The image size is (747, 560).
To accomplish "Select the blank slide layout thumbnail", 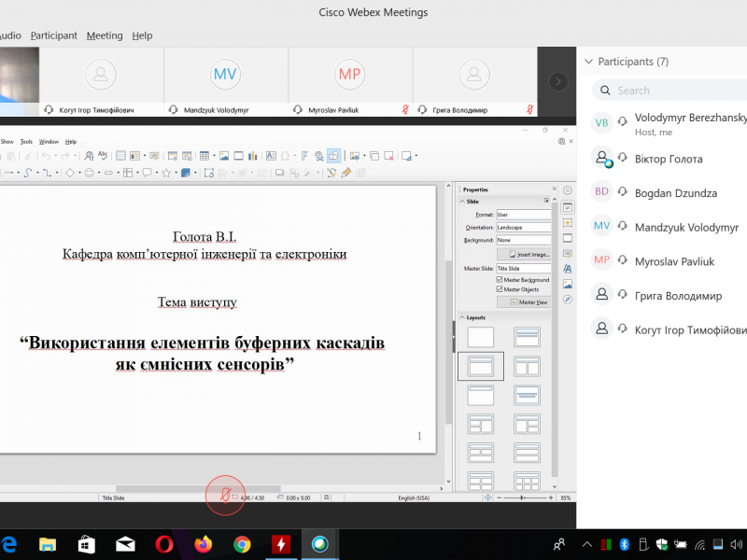I will point(480,337).
